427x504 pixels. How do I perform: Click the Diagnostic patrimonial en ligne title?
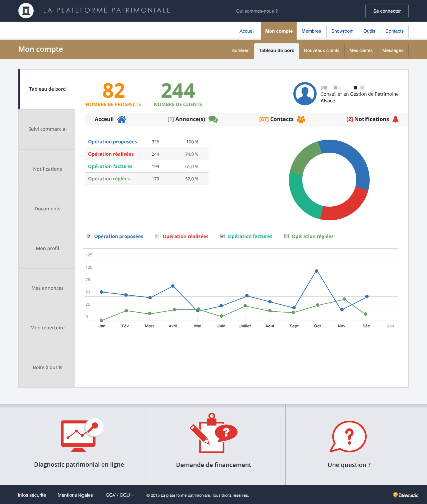(79, 464)
